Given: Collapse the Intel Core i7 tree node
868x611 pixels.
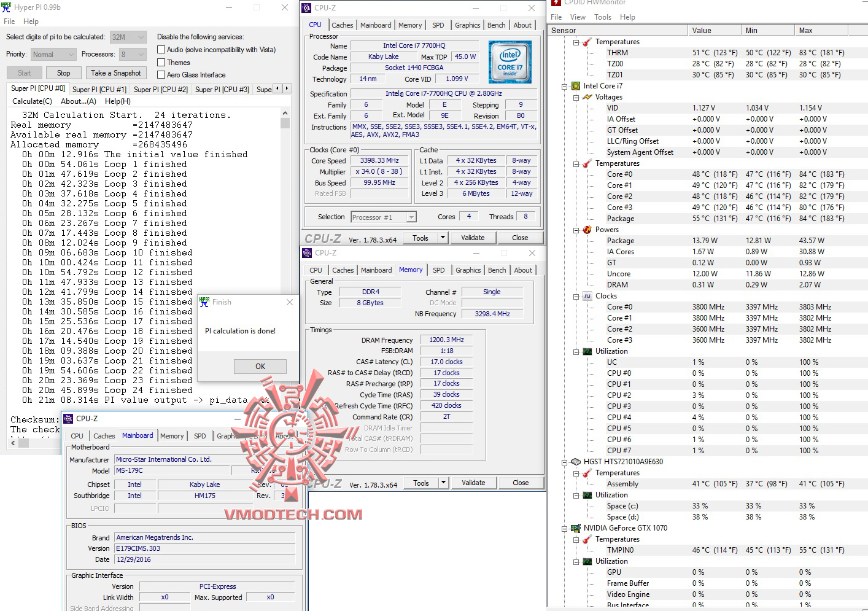Looking at the screenshot, I should [x=565, y=87].
